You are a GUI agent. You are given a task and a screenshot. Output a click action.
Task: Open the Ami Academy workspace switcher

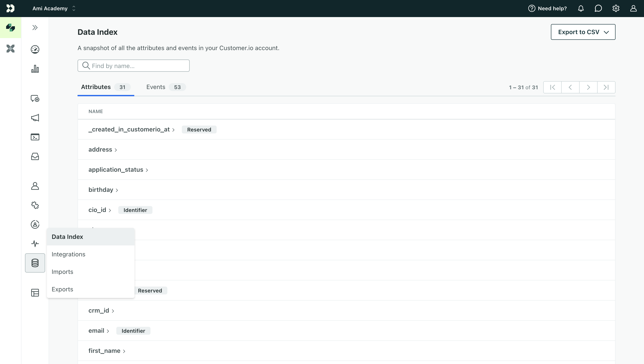point(54,8)
